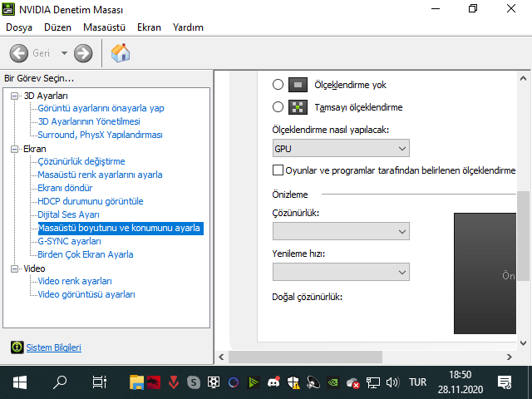Open Skype from the taskbar
This screenshot has height=399, width=532.
pyautogui.click(x=194, y=382)
